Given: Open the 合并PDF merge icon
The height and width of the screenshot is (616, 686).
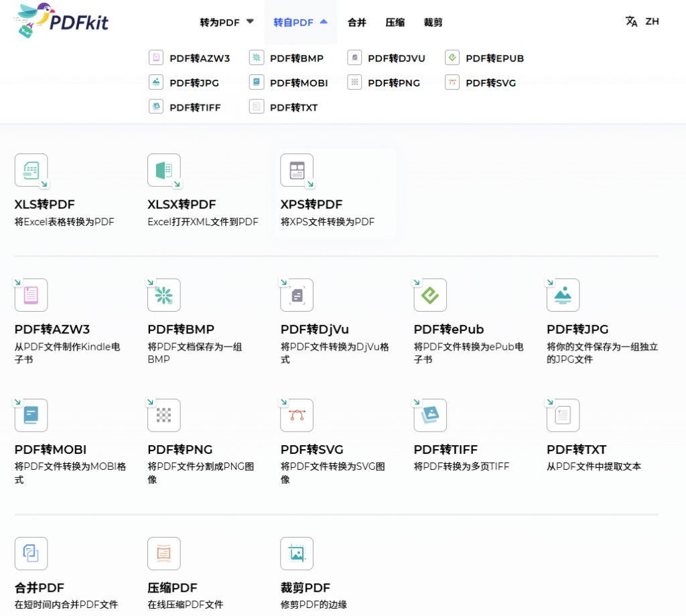Looking at the screenshot, I should [x=31, y=554].
